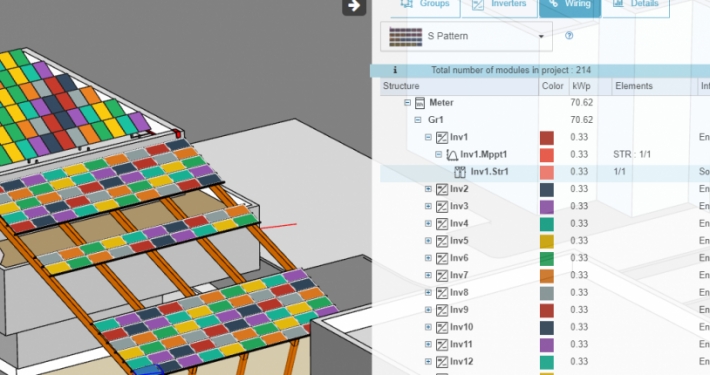Open the S Pattern dropdown arrow

541,36
